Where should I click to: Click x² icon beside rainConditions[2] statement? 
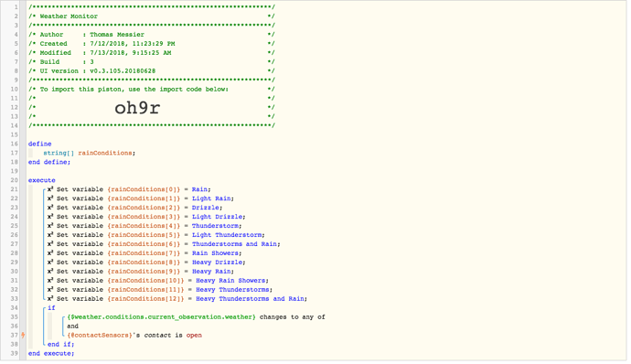tap(50, 208)
